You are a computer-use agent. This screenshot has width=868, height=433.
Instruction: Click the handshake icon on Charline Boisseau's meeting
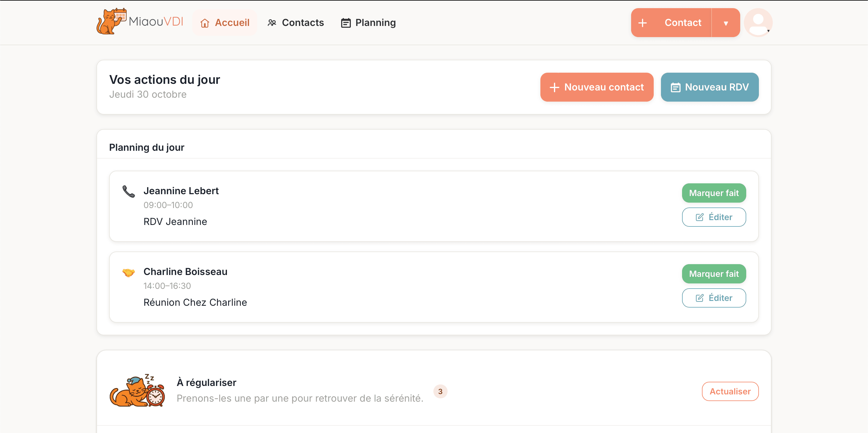[x=129, y=273]
